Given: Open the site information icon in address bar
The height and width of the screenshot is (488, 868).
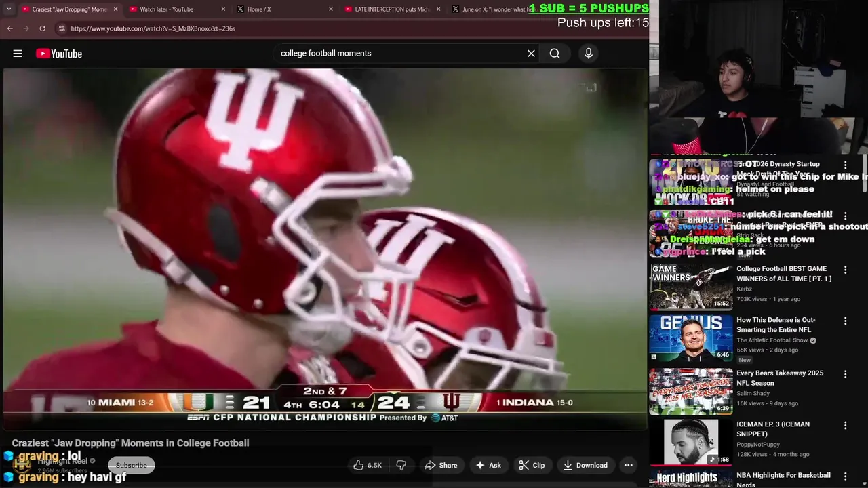Looking at the screenshot, I should pyautogui.click(x=62, y=28).
